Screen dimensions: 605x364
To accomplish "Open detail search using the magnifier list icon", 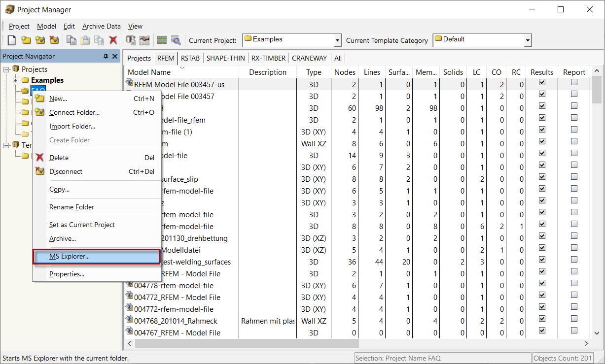I will coord(176,40).
